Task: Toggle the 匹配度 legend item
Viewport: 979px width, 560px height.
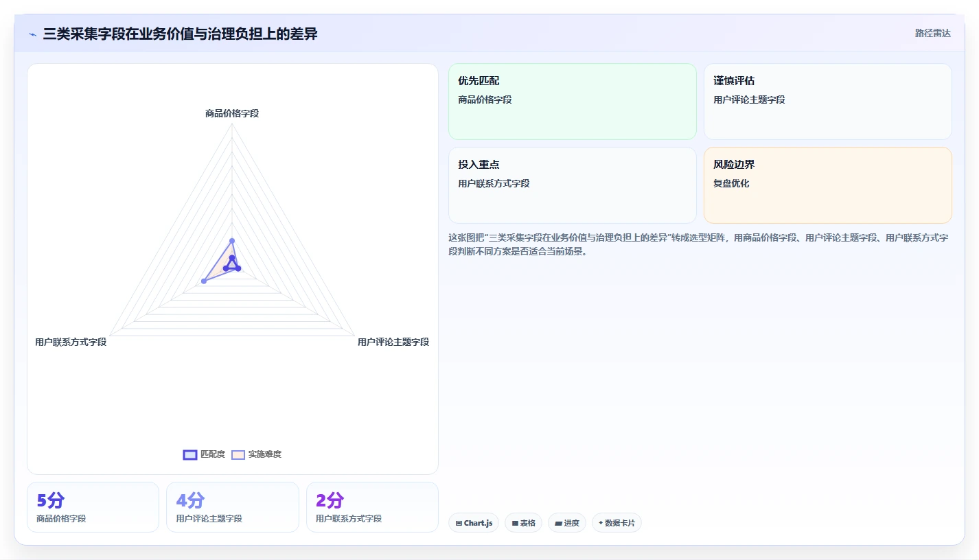Action: tap(204, 454)
